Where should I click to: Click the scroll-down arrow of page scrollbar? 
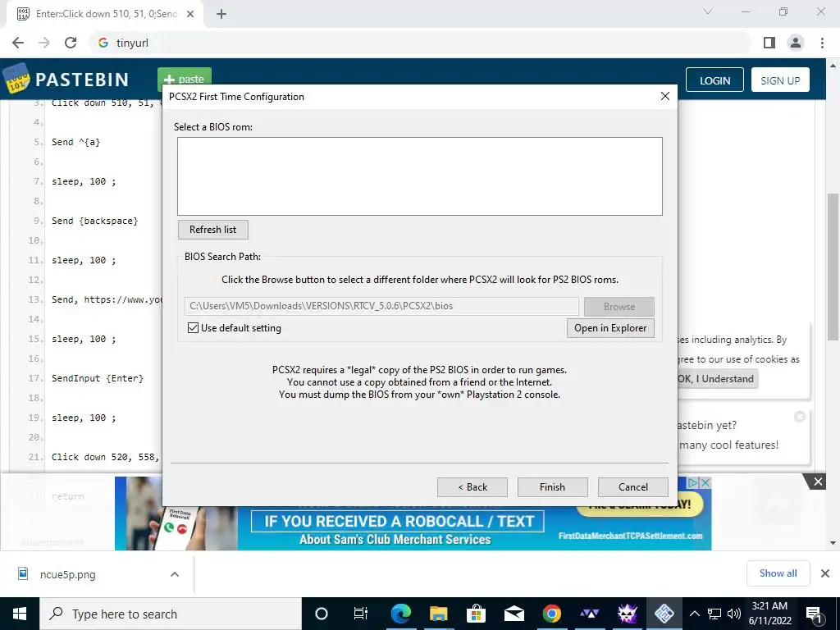point(833,543)
